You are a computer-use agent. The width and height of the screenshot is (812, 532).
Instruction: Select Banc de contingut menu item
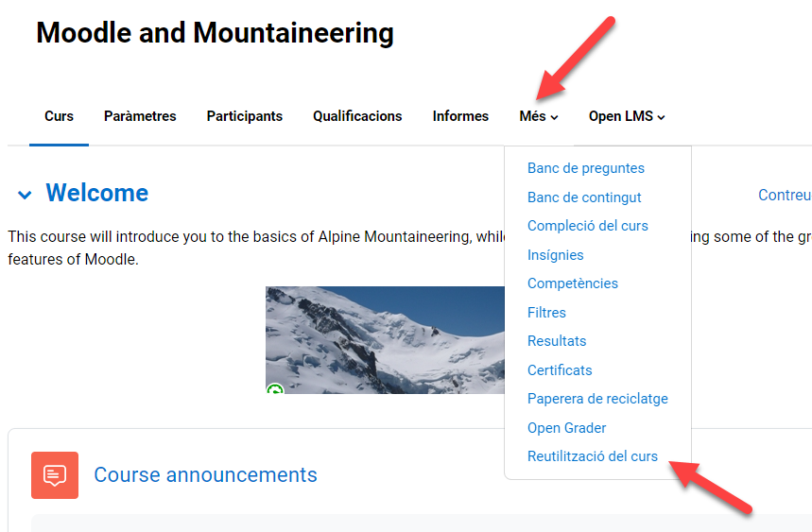click(584, 197)
